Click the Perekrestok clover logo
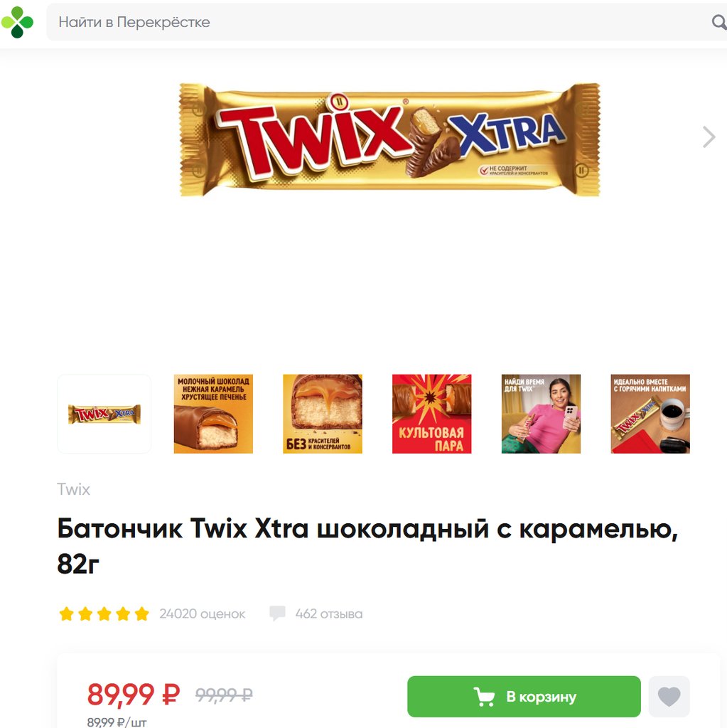The height and width of the screenshot is (728, 727). [x=17, y=22]
